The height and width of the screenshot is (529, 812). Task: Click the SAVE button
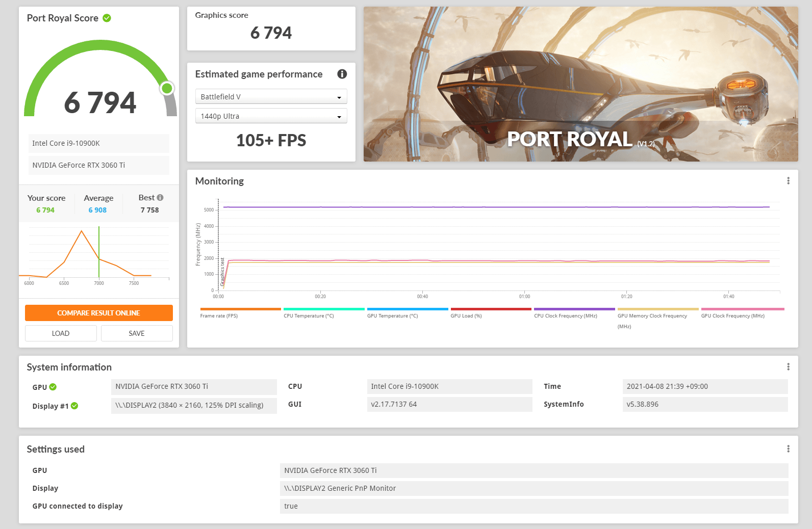point(137,333)
